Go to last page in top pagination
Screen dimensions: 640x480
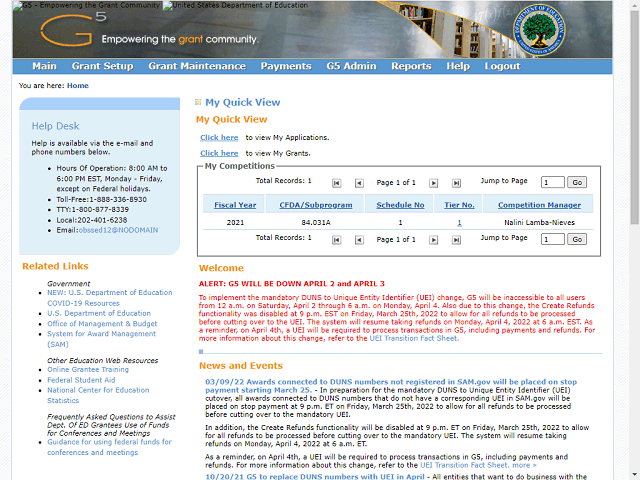(456, 183)
